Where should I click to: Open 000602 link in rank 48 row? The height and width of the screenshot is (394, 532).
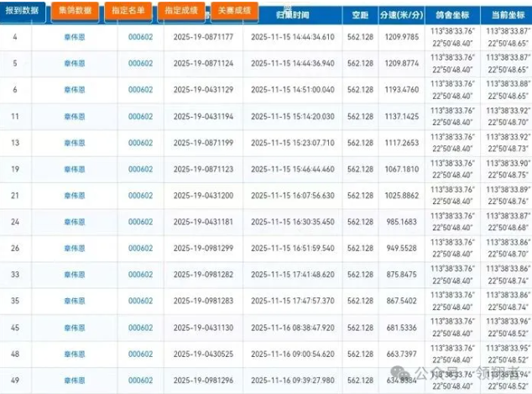click(140, 354)
